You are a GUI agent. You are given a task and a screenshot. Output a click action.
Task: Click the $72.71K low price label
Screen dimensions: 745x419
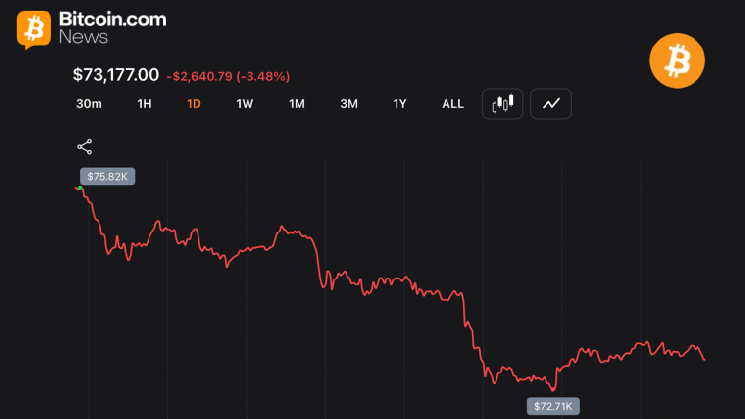pos(553,406)
